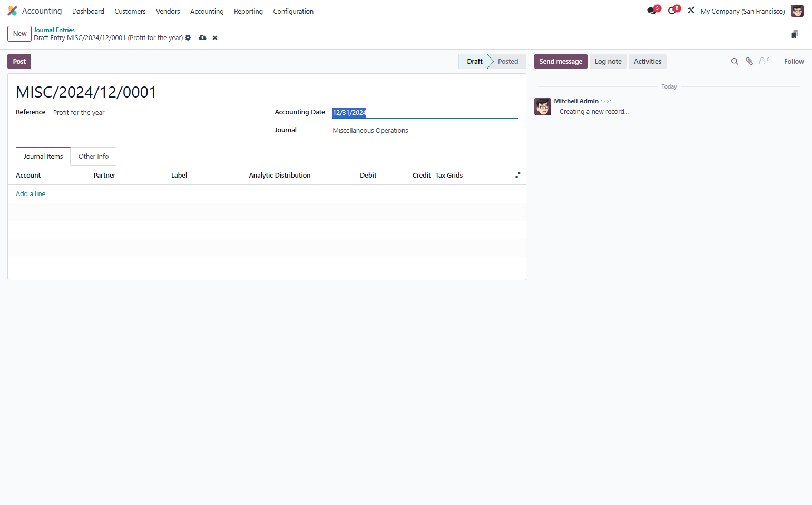This screenshot has height=505, width=812.
Task: Click the Analytic Distribution column header
Action: [280, 176]
